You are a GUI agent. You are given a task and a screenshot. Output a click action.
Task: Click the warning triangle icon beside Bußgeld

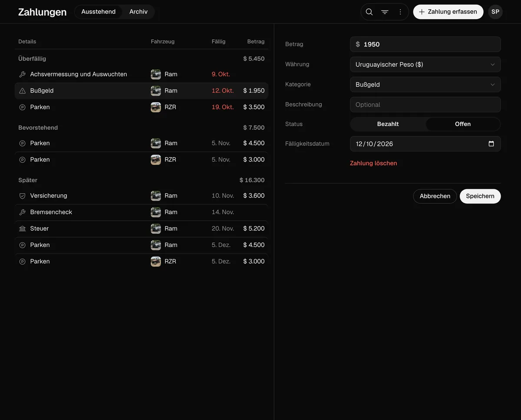[23, 91]
